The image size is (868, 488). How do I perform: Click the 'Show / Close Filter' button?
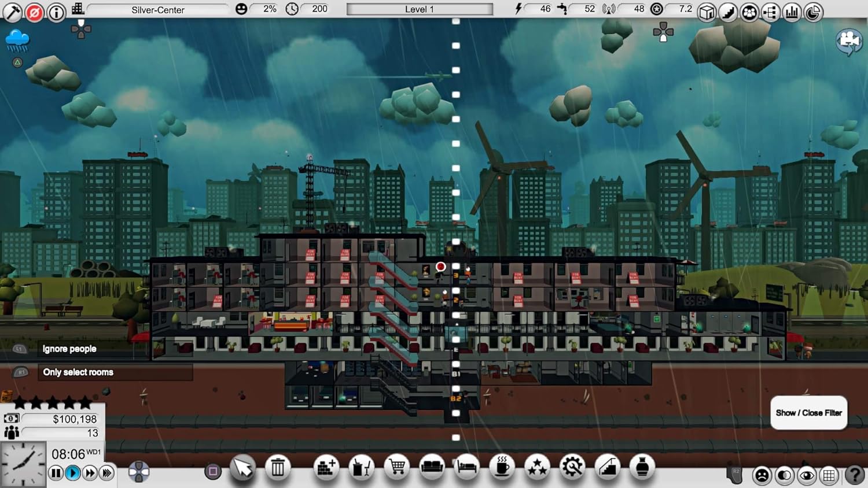pyautogui.click(x=808, y=413)
